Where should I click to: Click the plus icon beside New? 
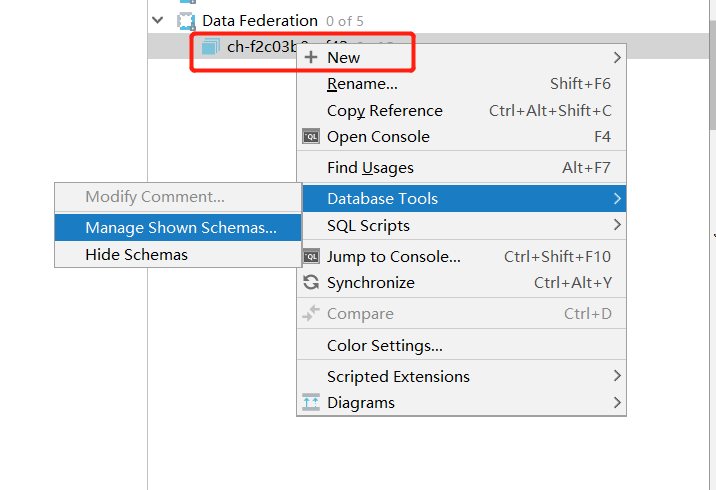(311, 58)
